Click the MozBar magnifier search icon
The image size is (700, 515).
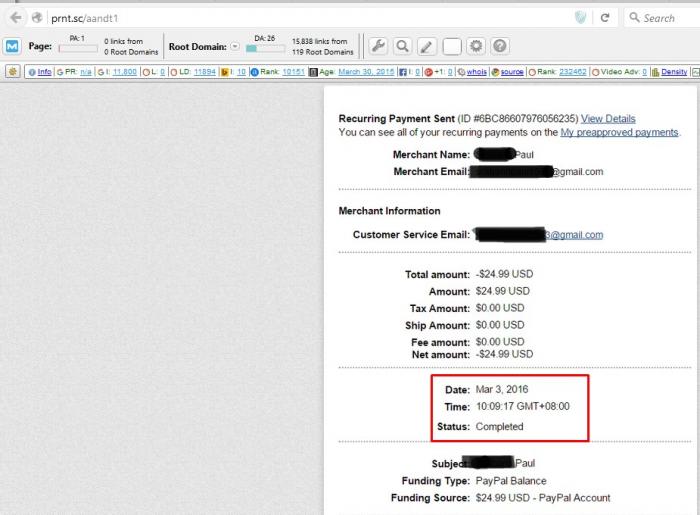coord(402,46)
